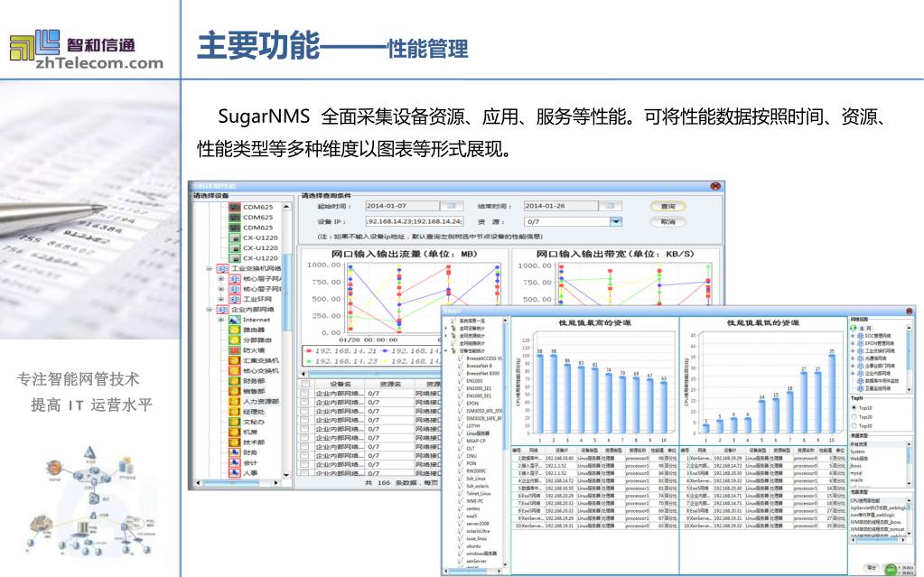Close the performance detail window
924x577 pixels.
[715, 186]
